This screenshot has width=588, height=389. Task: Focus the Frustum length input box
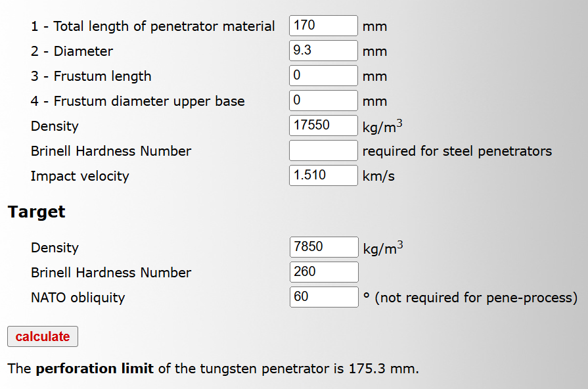(x=323, y=76)
